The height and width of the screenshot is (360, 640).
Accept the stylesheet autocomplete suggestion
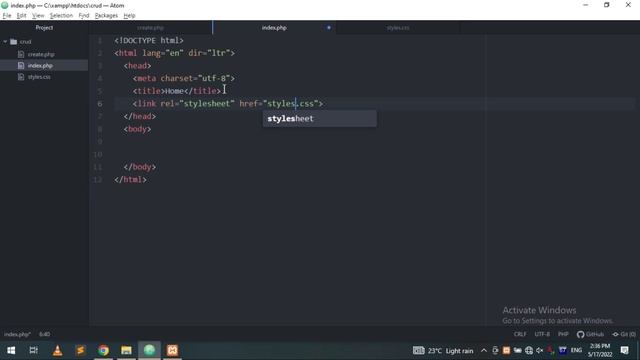click(x=319, y=119)
